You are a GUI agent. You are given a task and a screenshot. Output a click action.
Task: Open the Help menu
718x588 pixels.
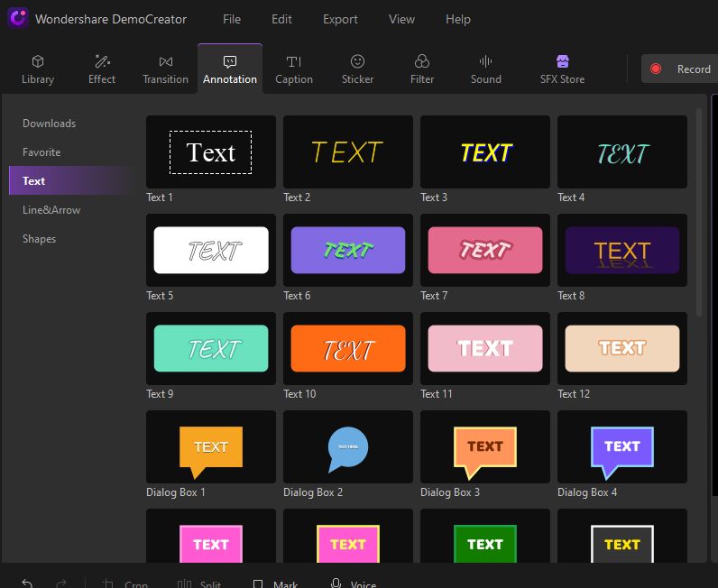point(458,19)
